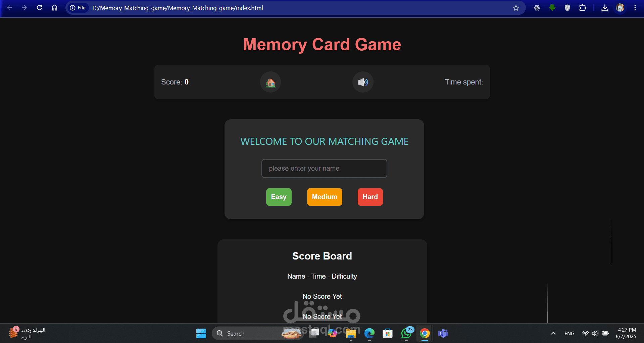Open the React DevTools extension icon

click(537, 8)
